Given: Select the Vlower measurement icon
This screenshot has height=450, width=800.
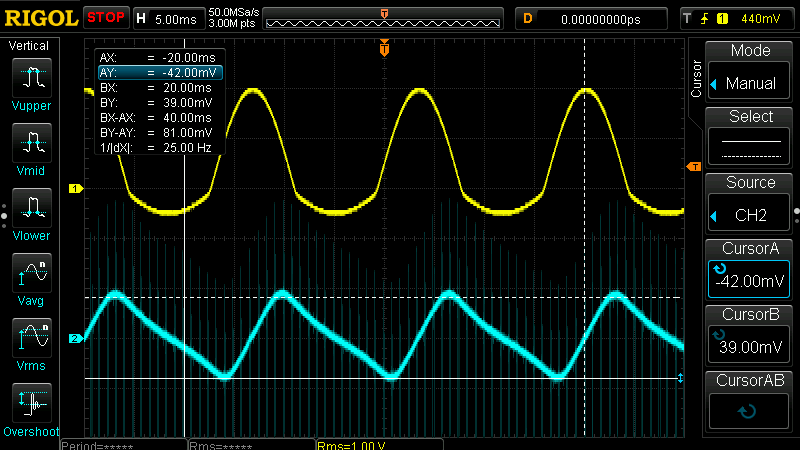Looking at the screenshot, I should point(33,208).
